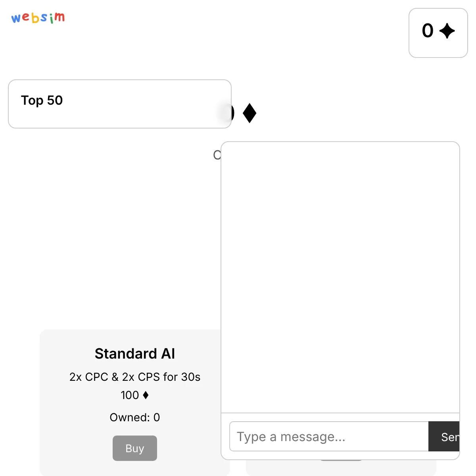Click the 100 price text
Screen dimensions: 476x476
click(130, 395)
